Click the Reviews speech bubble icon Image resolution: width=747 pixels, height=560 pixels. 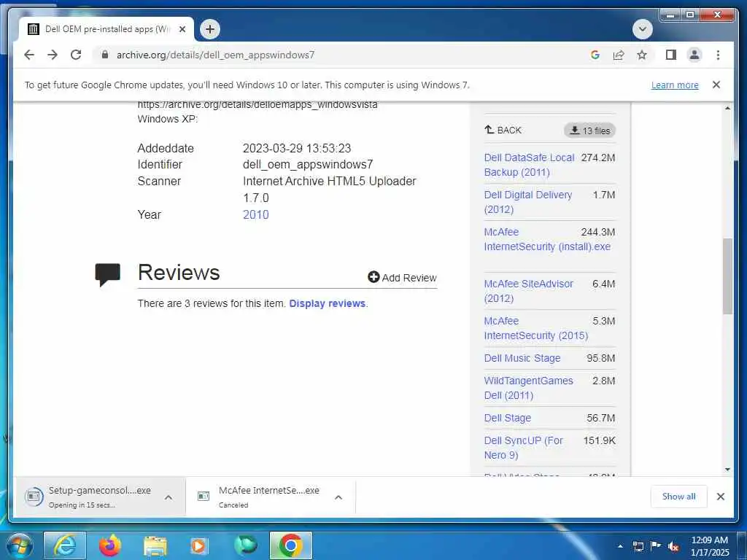pyautogui.click(x=108, y=274)
